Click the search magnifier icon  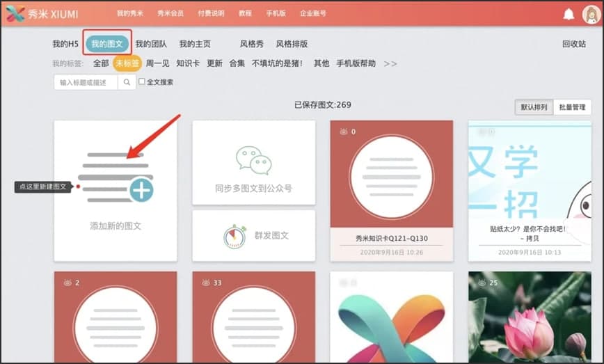coord(127,82)
